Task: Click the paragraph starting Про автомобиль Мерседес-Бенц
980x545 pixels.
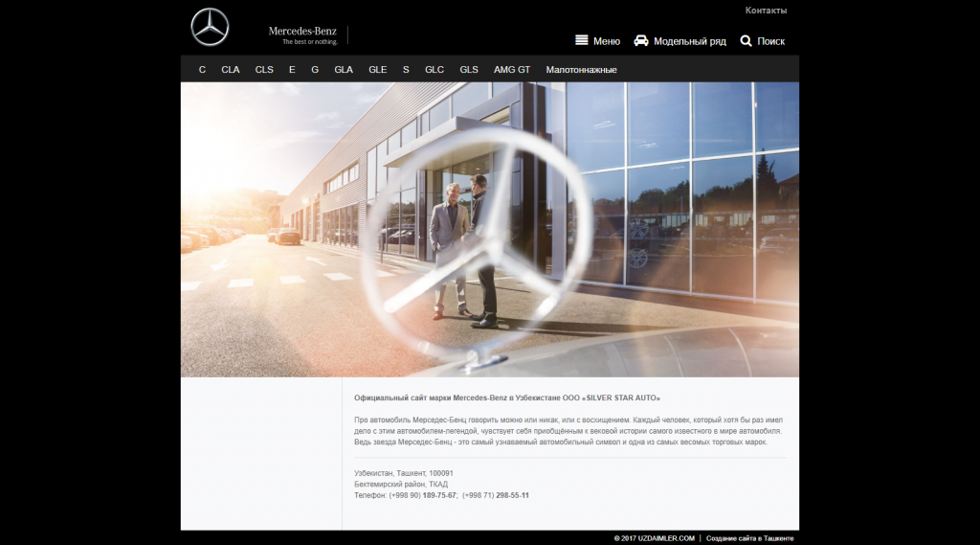Action: [568, 431]
